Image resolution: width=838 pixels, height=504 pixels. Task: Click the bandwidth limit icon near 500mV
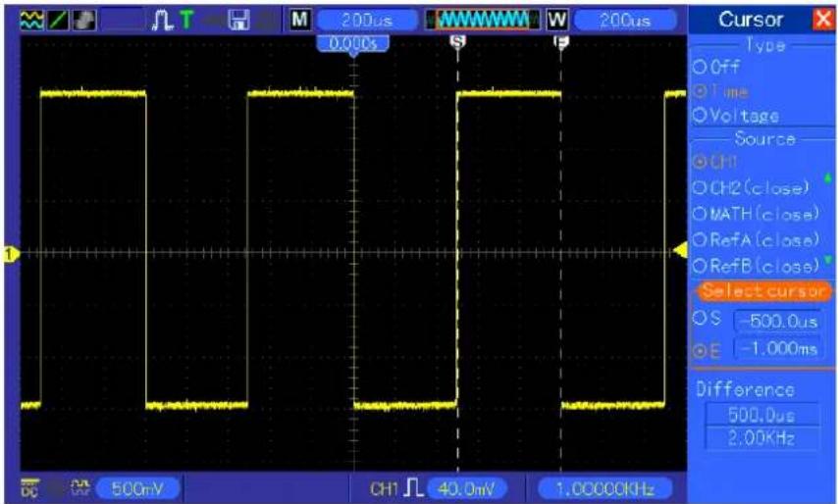pyautogui.click(x=80, y=487)
